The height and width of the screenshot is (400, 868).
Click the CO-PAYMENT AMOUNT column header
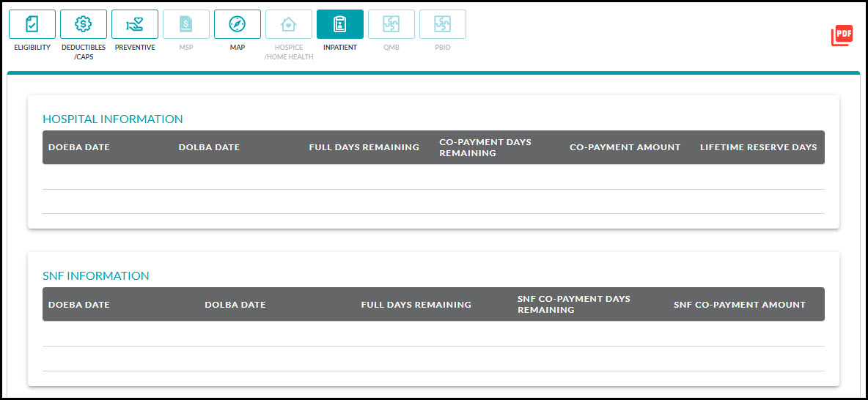click(625, 147)
